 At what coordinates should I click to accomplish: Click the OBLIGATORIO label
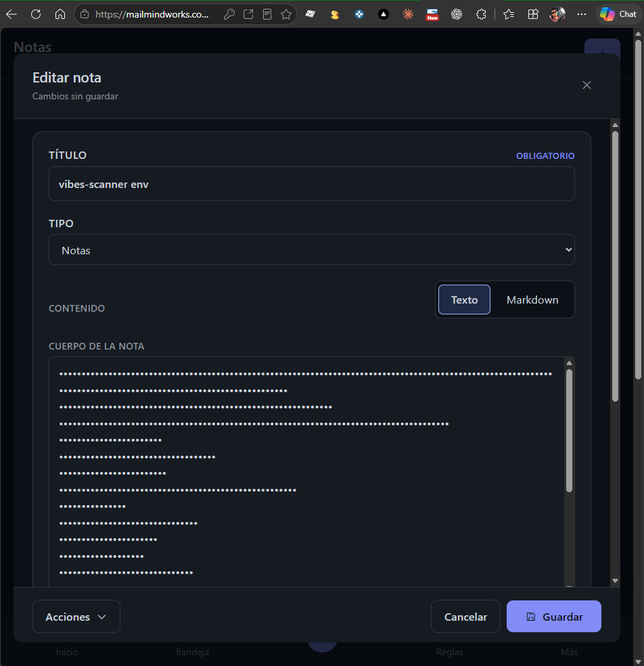click(545, 156)
